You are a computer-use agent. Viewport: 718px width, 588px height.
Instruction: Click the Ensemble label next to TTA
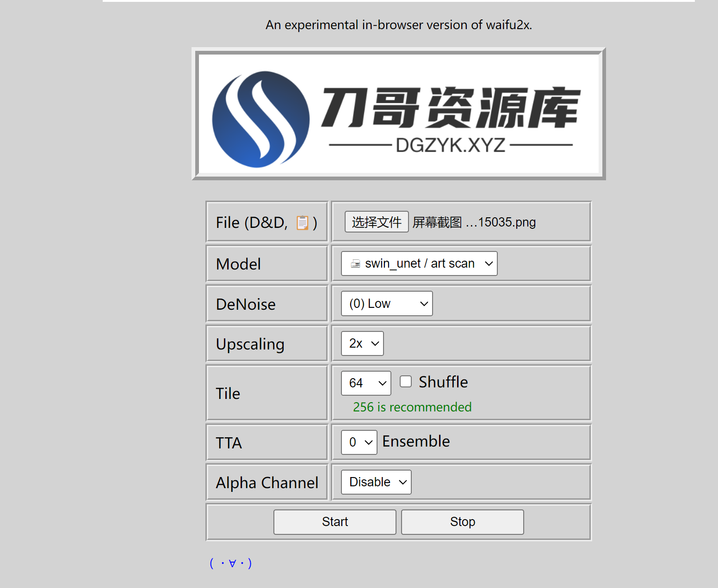[416, 441]
